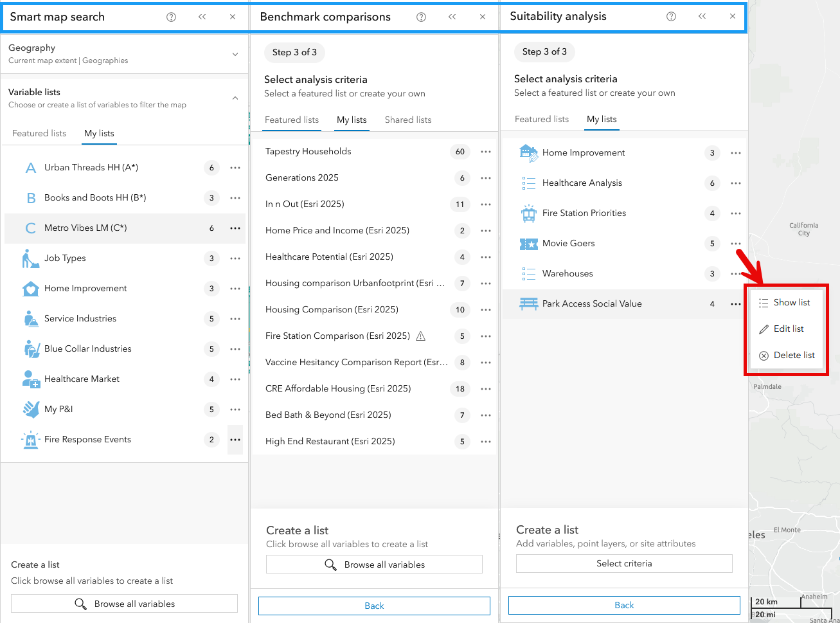The height and width of the screenshot is (623, 840).
Task: Click Back in the Suitability analysis panel
Action: point(623,605)
